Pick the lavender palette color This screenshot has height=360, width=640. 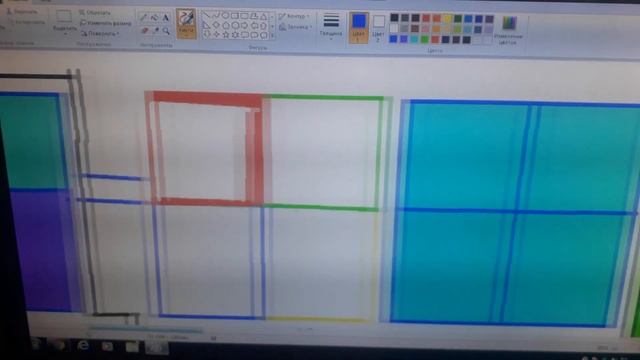tap(489, 30)
